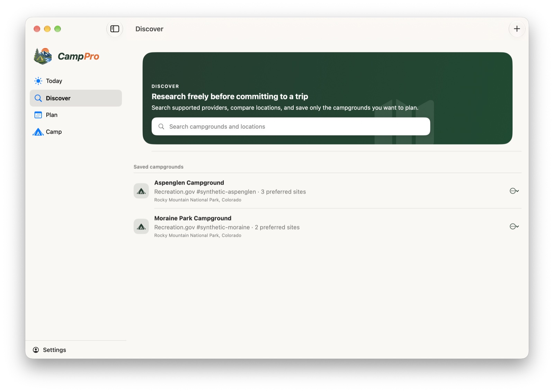Open the Aspenglen Campground options menu
This screenshot has height=392, width=554.
tap(514, 191)
